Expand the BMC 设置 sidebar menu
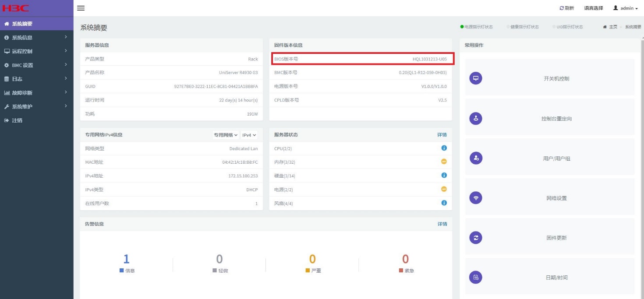644x299 pixels. [35, 65]
